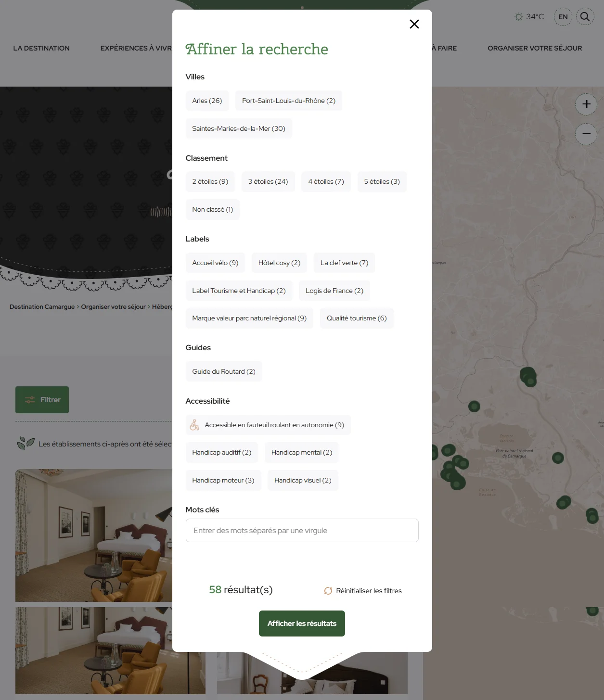This screenshot has height=700, width=604.
Task: Select Guide du Routard (2) filter
Action: point(224,371)
